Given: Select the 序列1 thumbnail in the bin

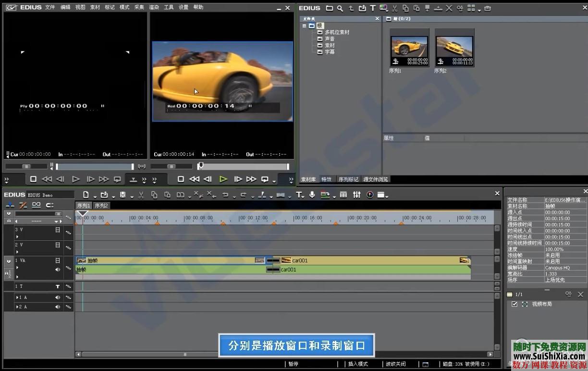Looking at the screenshot, I should (409, 48).
